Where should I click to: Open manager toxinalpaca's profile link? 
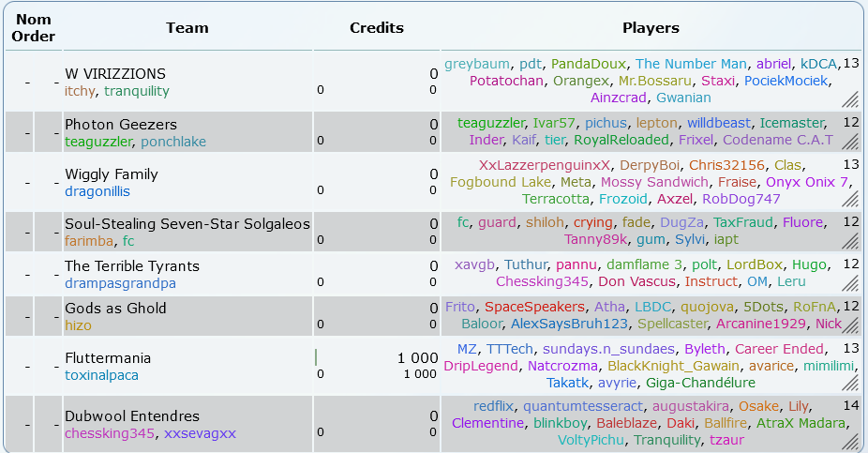101,375
